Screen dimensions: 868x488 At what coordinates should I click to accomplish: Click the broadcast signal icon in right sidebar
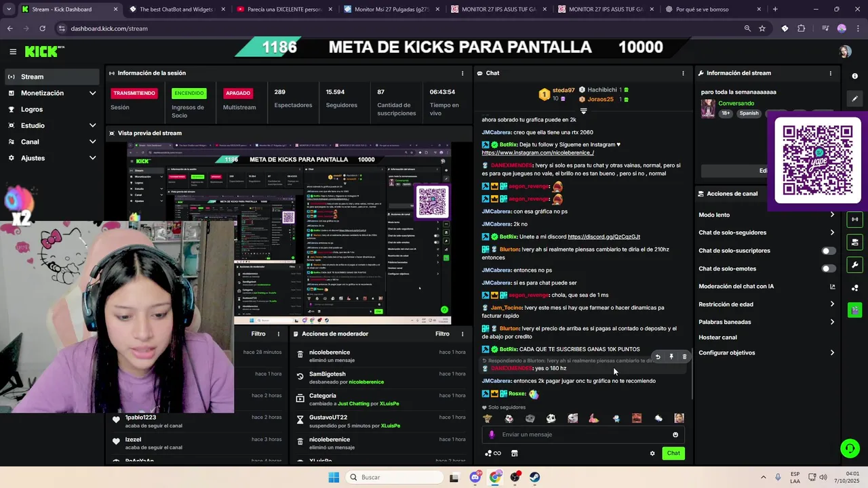(854, 219)
